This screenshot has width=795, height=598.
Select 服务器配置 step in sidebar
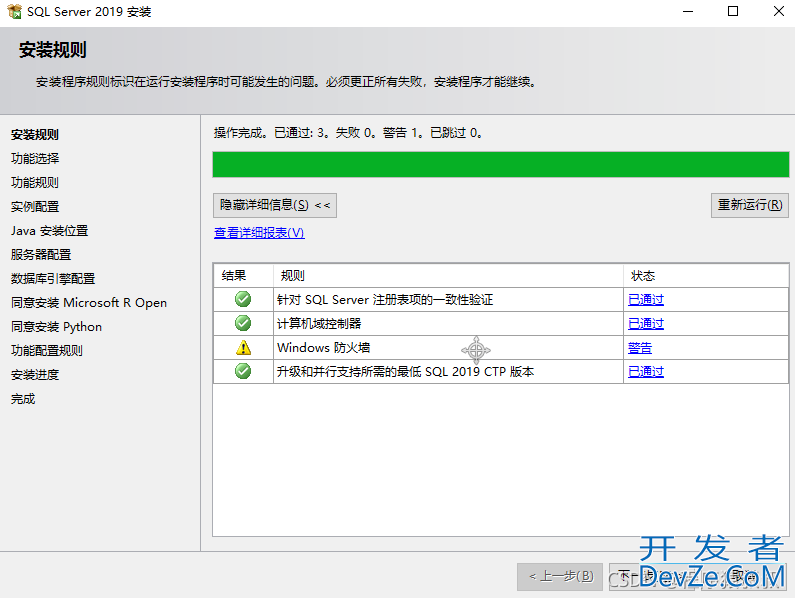(x=41, y=255)
